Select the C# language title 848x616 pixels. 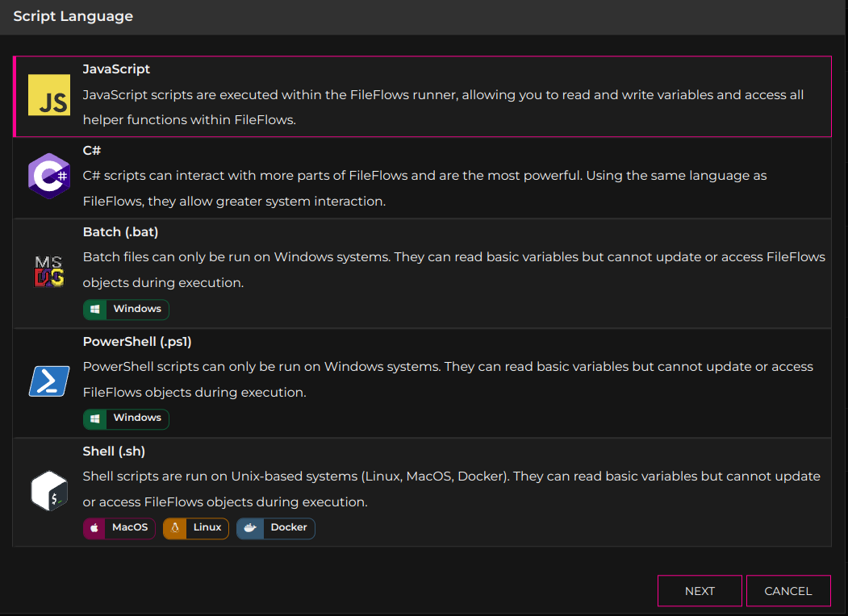91,150
